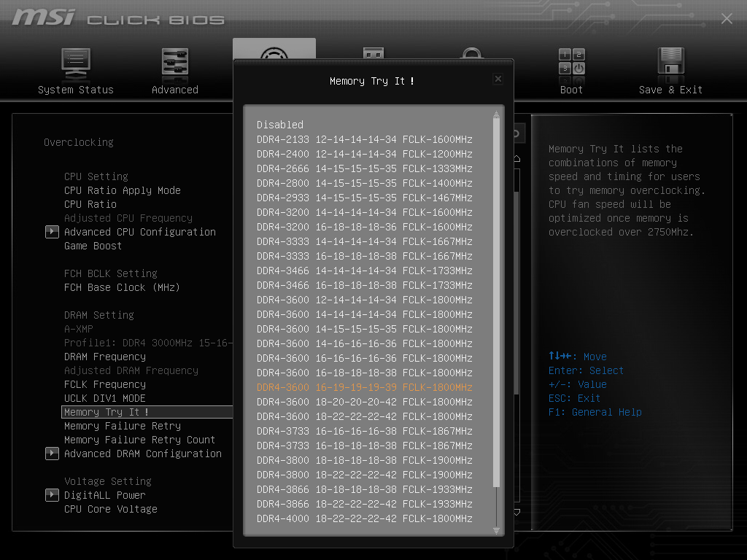Viewport: 747px width, 560px height.
Task: Click the Save & Exit floppy disk icon
Action: click(671, 62)
